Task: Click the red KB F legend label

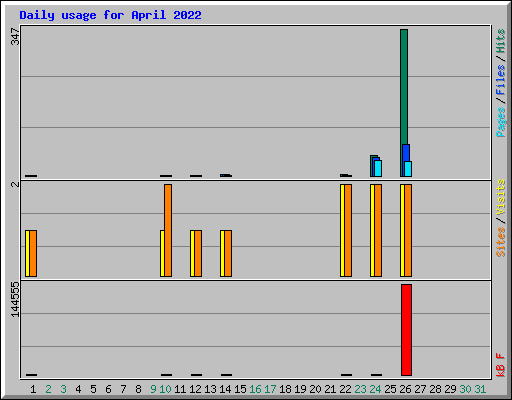Action: point(501,365)
